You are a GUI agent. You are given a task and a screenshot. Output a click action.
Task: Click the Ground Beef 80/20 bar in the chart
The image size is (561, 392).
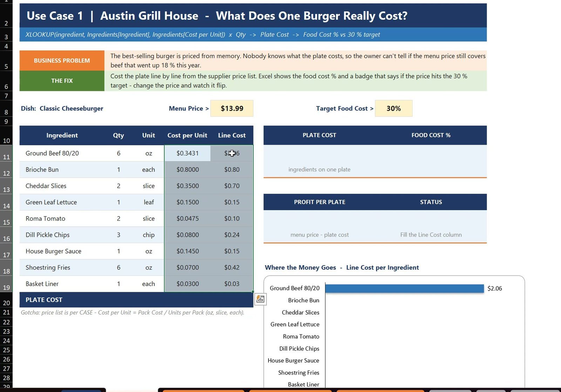pos(404,288)
